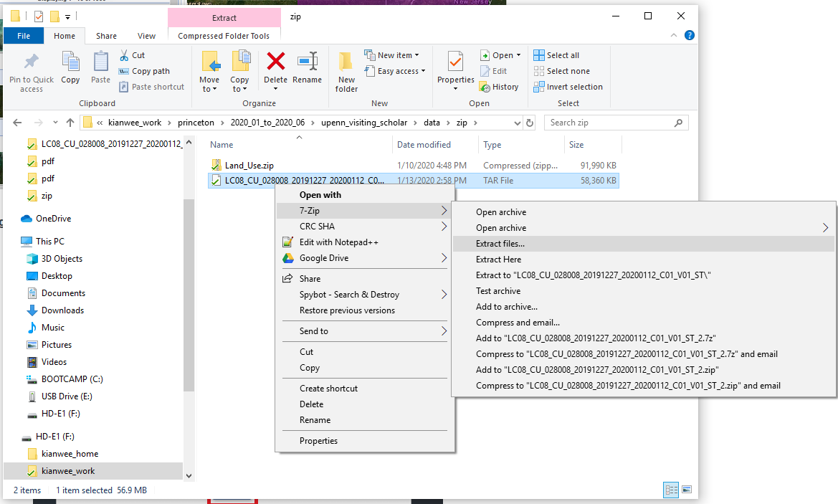
Task: Click the Paste icon in Clipboard group
Action: point(100,62)
